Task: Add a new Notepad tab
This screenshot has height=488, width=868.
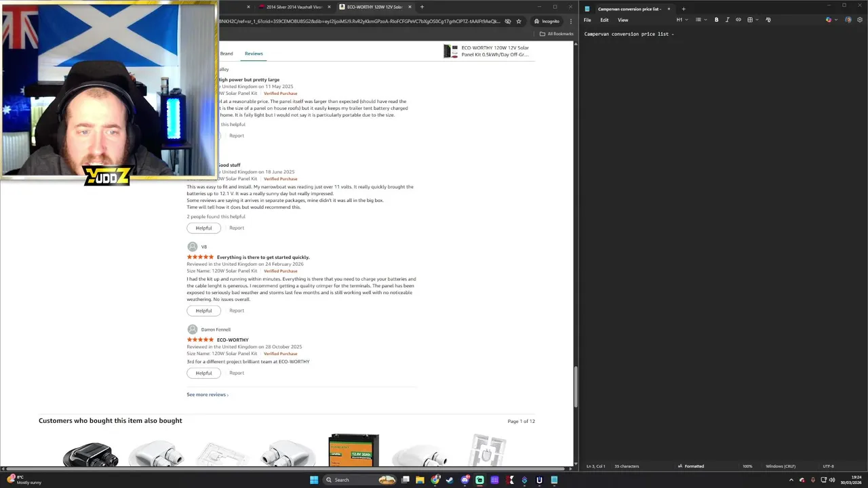Action: coord(684,9)
